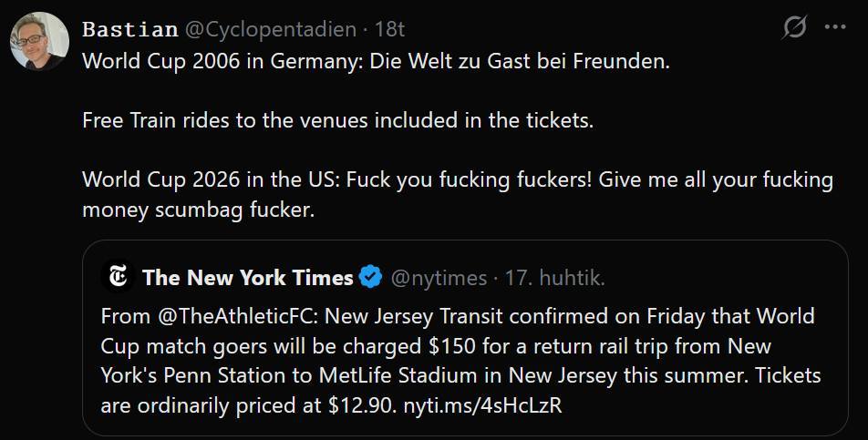Click the 18t timestamp of the post
Screen dimensions: 868x440
[x=389, y=29]
